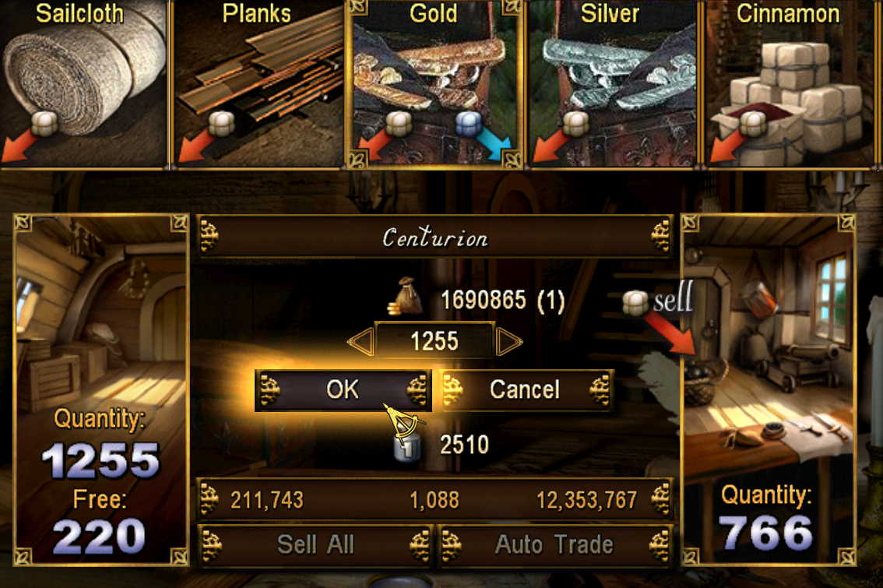
Task: Confirm the trade with OK
Action: (x=343, y=389)
